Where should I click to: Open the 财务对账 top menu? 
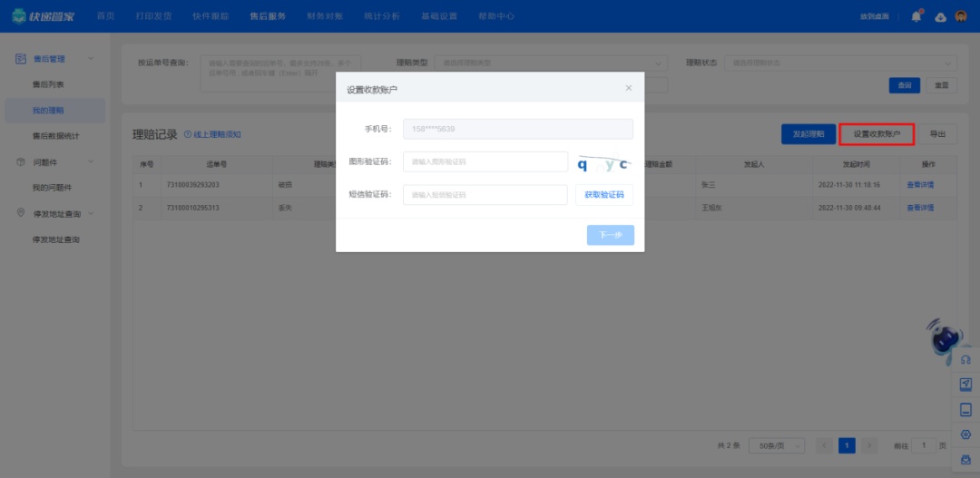click(327, 16)
